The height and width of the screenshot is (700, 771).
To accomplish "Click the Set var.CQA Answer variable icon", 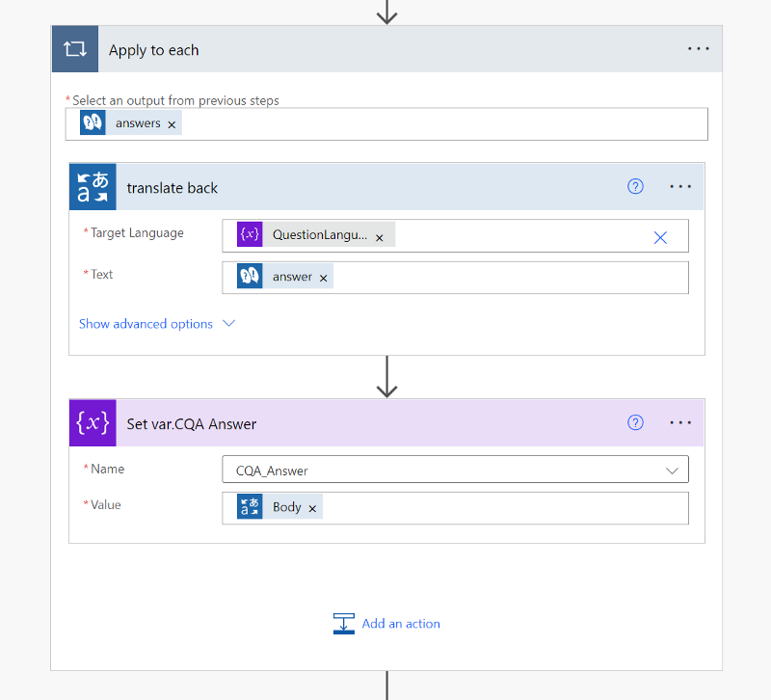I will tap(93, 423).
